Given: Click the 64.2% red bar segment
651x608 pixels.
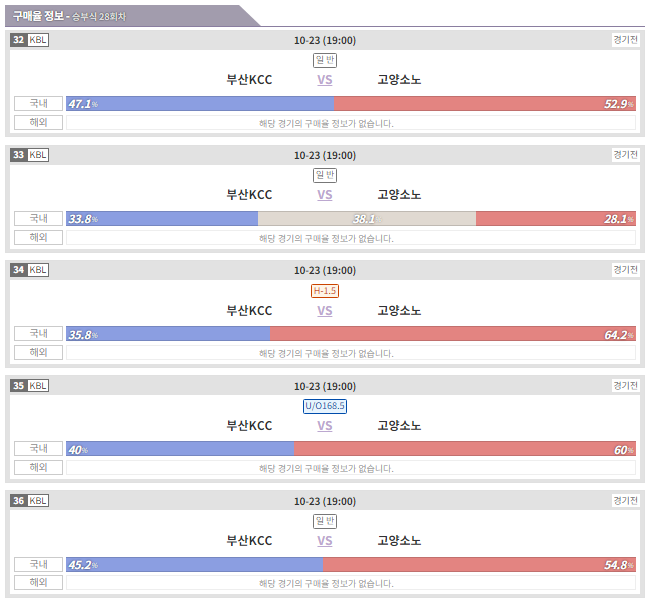Looking at the screenshot, I should pyautogui.click(x=453, y=334).
